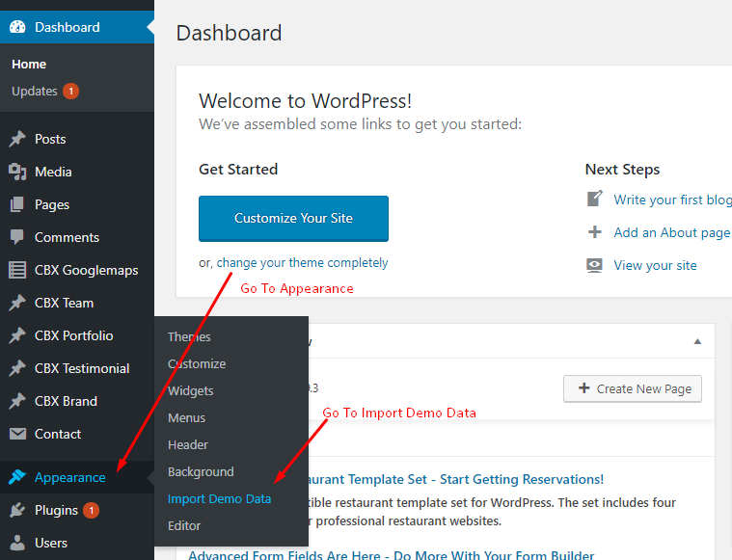Click Write your first blog link
This screenshot has height=560, width=732.
click(x=673, y=200)
